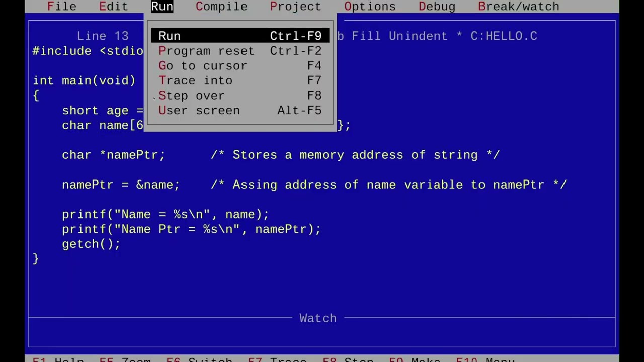Image resolution: width=644 pixels, height=362 pixels.
Task: Choose Run Ctrl-F9 from the dropdown
Action: (240, 36)
